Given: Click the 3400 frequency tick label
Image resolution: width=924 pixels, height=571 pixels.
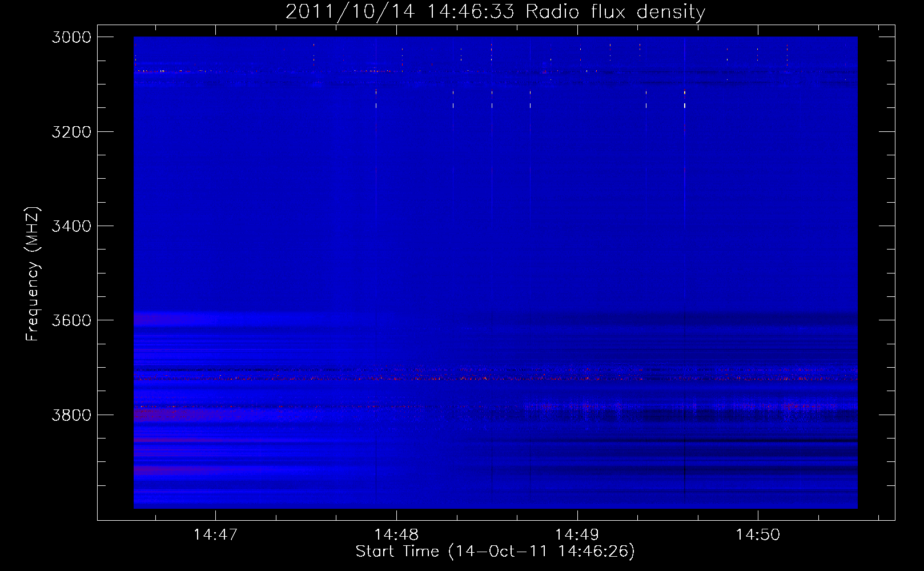Looking at the screenshot, I should click(x=71, y=226).
